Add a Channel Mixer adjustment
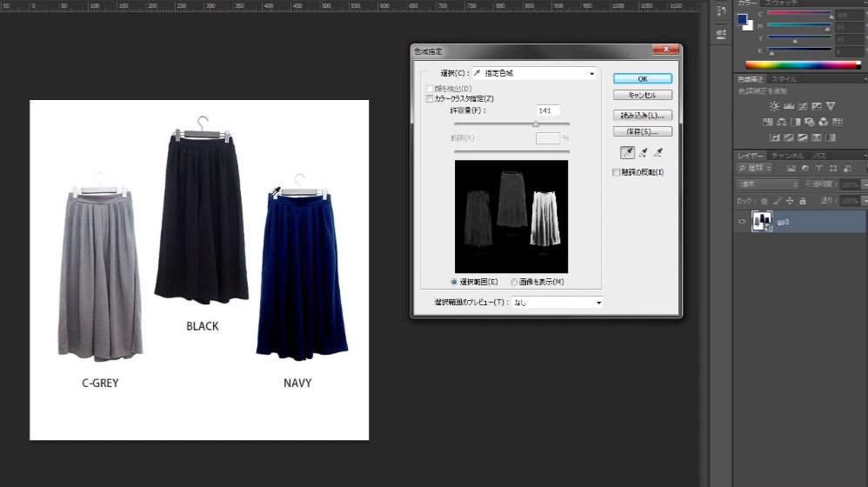Viewport: 868px width, 487px height. click(x=823, y=122)
